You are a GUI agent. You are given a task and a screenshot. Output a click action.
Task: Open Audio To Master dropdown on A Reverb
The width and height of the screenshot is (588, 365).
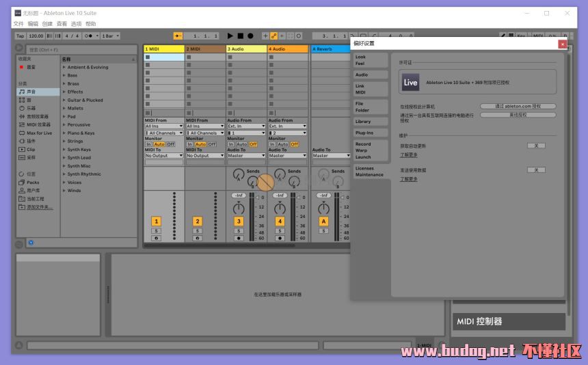(331, 156)
